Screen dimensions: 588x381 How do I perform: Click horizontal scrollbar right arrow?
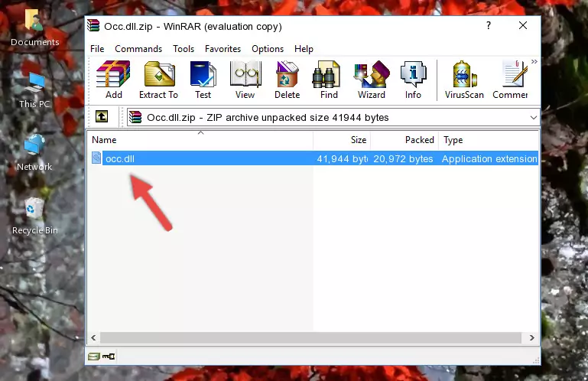point(531,338)
